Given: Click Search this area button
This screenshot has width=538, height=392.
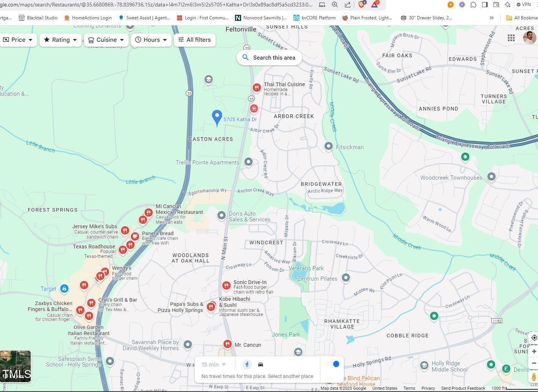Looking at the screenshot, I should point(269,58).
